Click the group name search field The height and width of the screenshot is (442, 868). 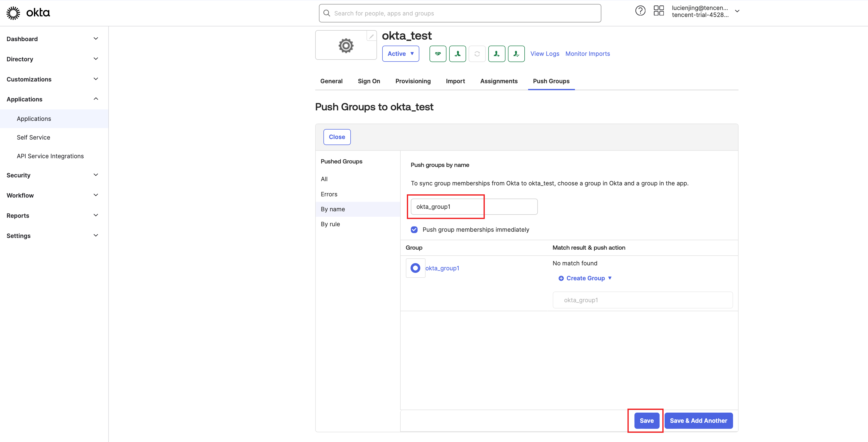click(x=474, y=207)
